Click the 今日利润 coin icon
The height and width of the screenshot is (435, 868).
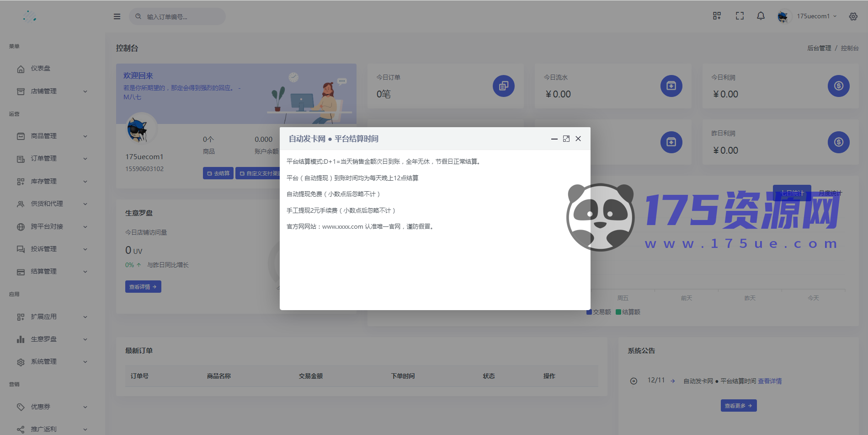coord(839,86)
